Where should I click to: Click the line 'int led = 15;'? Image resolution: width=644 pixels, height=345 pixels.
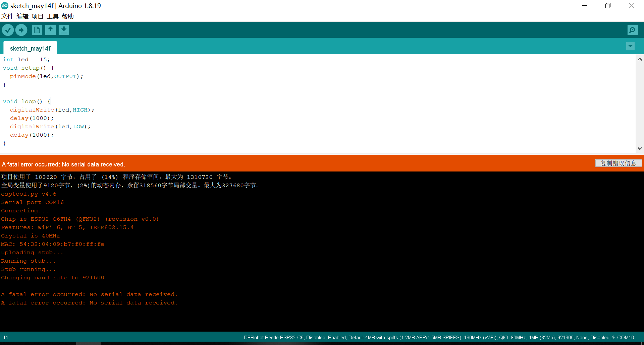point(26,60)
